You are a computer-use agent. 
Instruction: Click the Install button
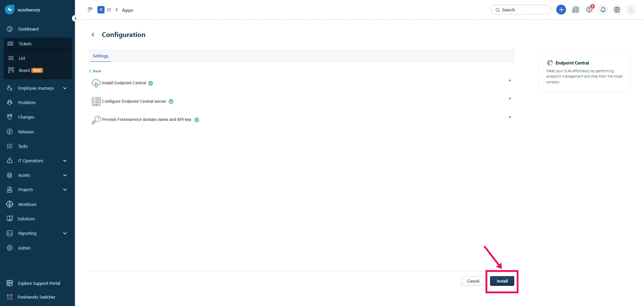pyautogui.click(x=502, y=281)
